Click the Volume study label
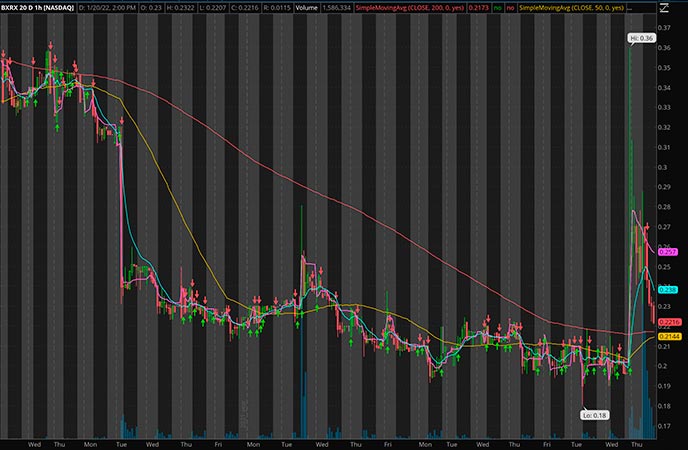The height and width of the screenshot is (450, 688). [306, 8]
